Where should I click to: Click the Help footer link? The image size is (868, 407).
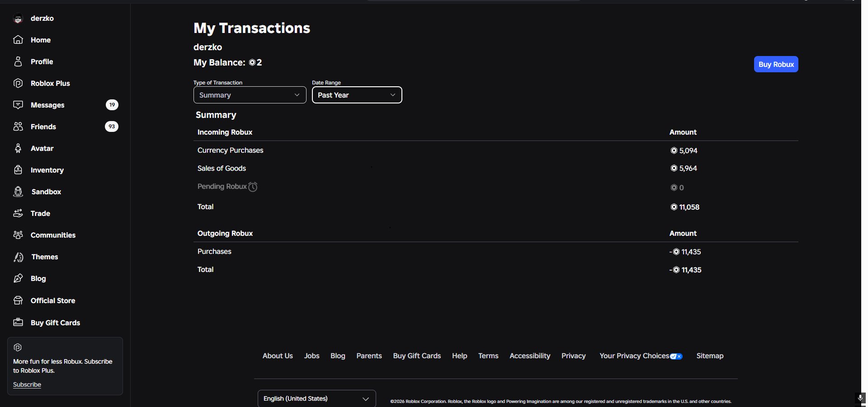tap(459, 356)
